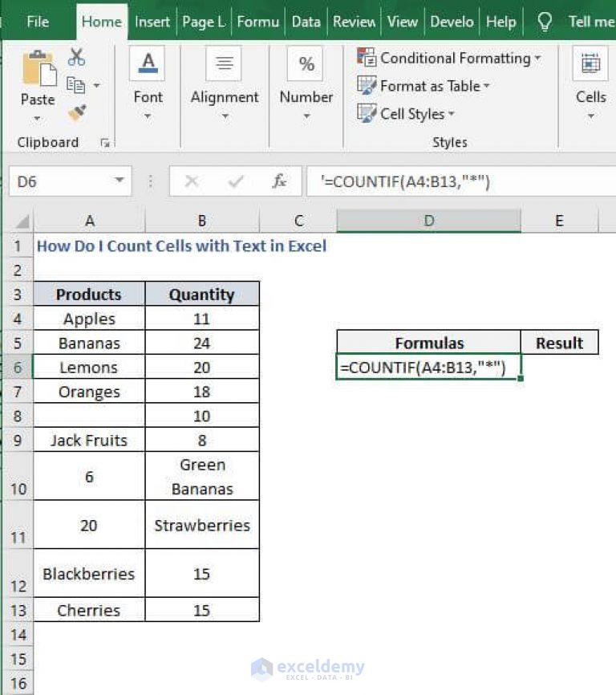Expand the Copy dropdown arrow
Screen dimensions: 616x695
(x=96, y=84)
